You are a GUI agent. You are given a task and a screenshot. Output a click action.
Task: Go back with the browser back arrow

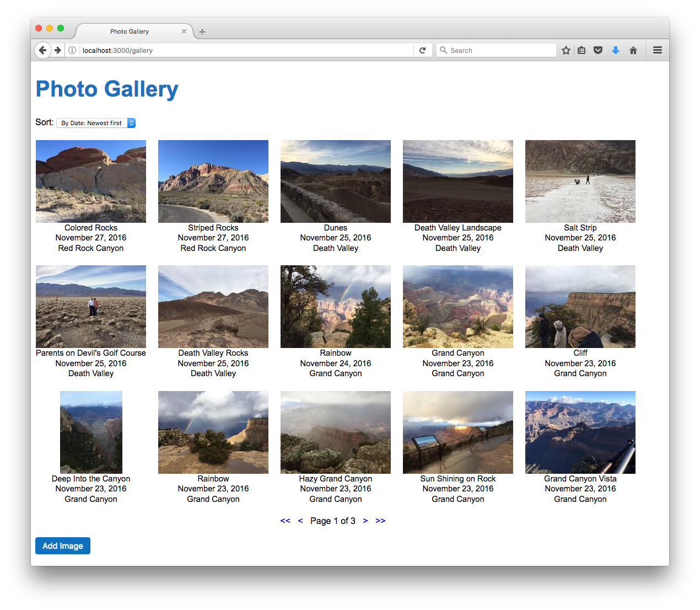(x=42, y=50)
